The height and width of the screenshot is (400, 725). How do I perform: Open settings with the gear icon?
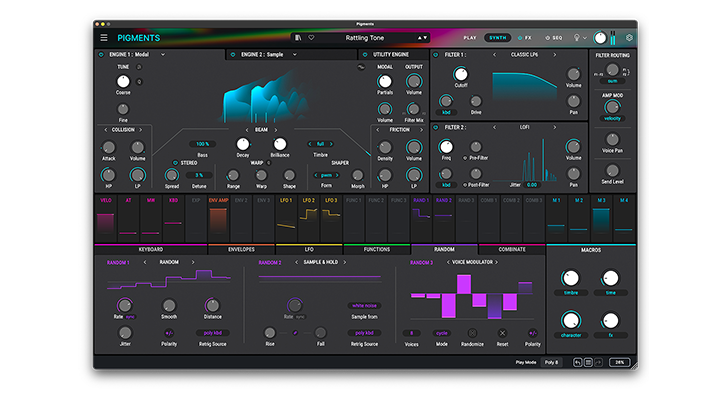click(x=629, y=38)
